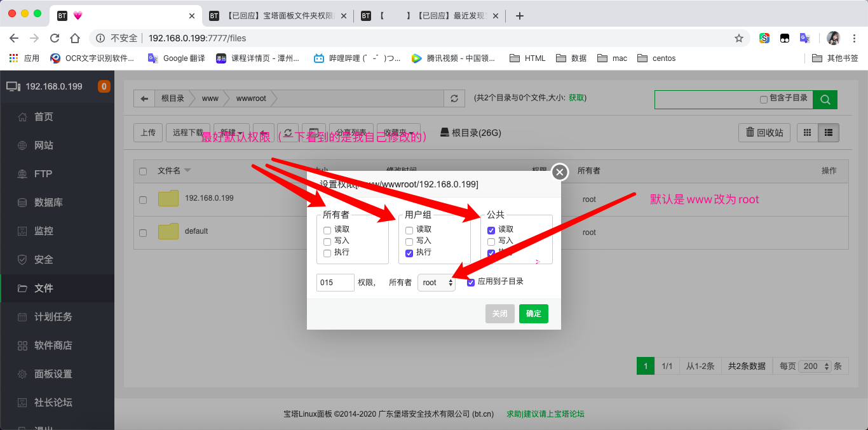868x430 pixels.
Task: Refresh the directory path listing
Action: click(454, 98)
